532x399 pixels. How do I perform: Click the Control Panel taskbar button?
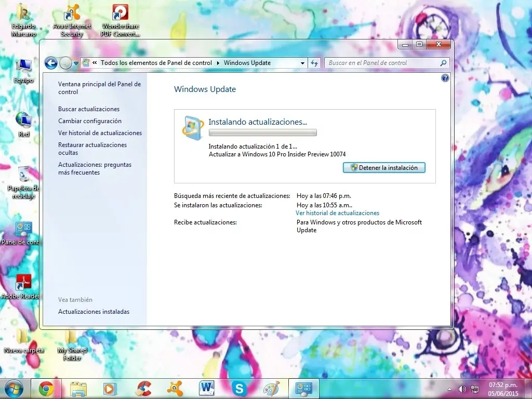303,389
